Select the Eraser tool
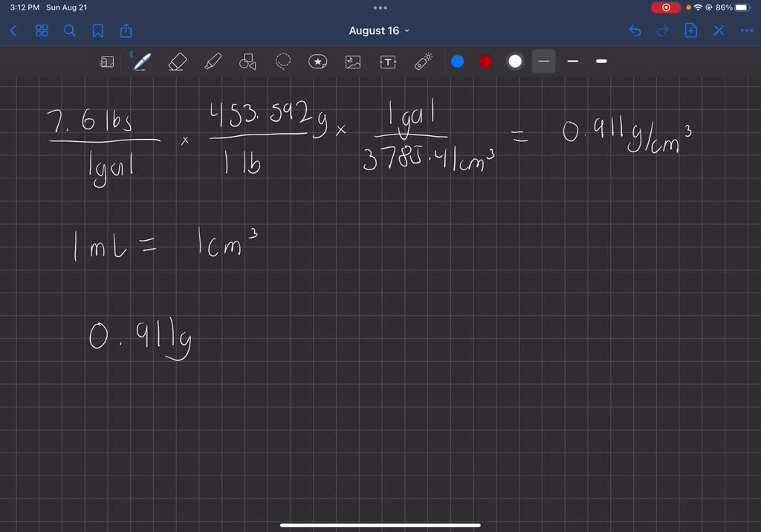761x532 pixels. pos(176,62)
